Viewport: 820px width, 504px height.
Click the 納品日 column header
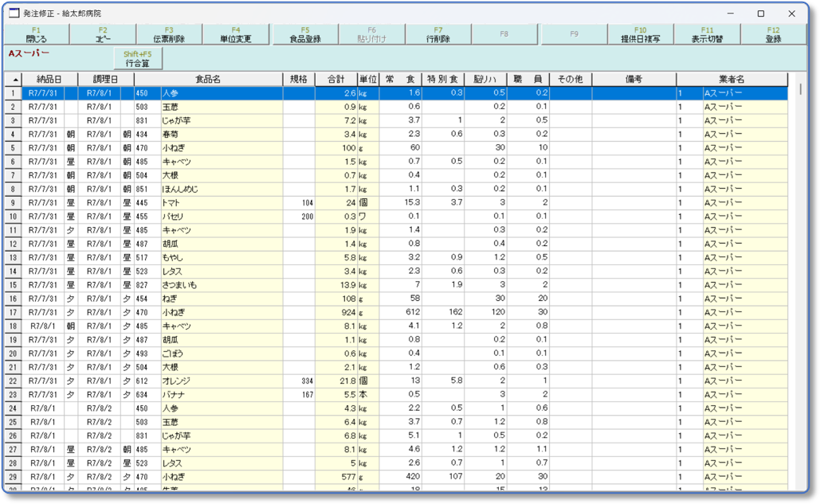point(49,80)
